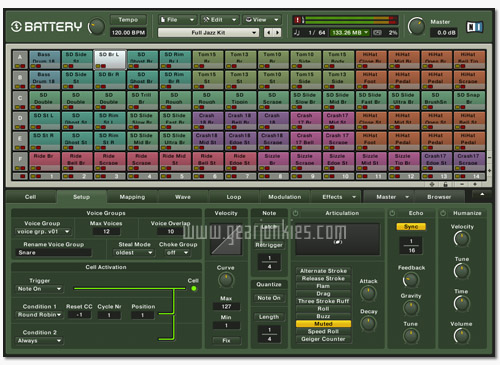
Task: Select the SD Br L cell
Action: pyautogui.click(x=109, y=60)
